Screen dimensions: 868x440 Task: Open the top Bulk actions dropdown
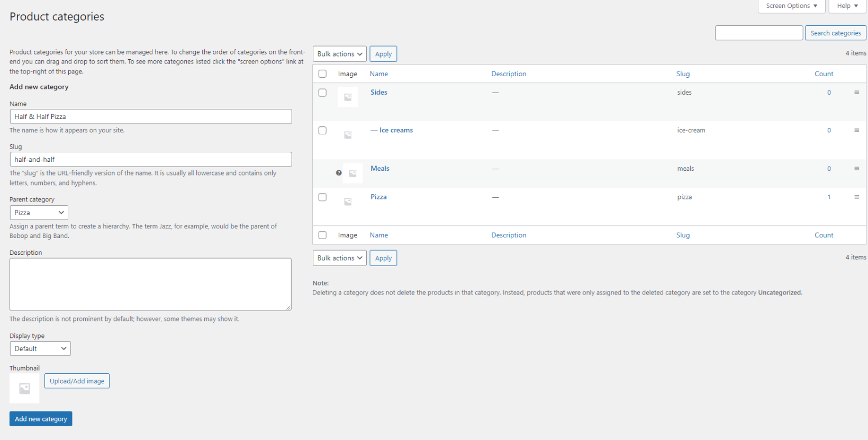coord(339,54)
